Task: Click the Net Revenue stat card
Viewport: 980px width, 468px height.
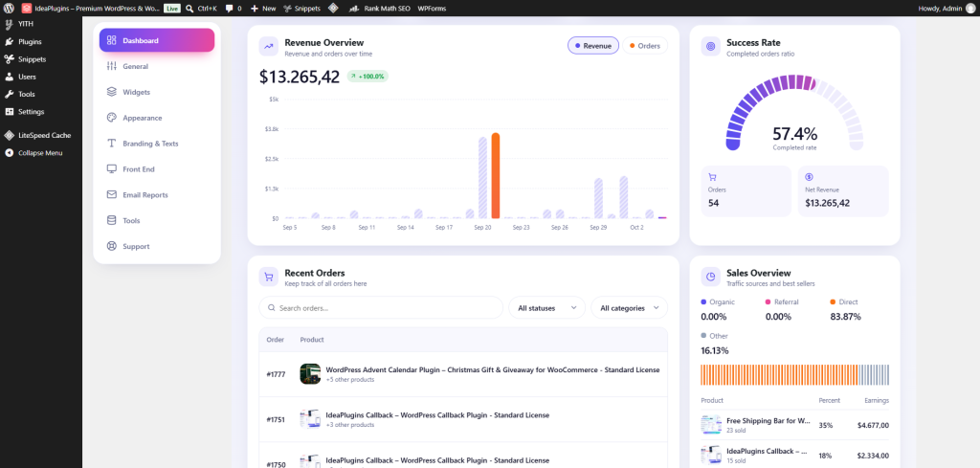Action: pyautogui.click(x=843, y=191)
